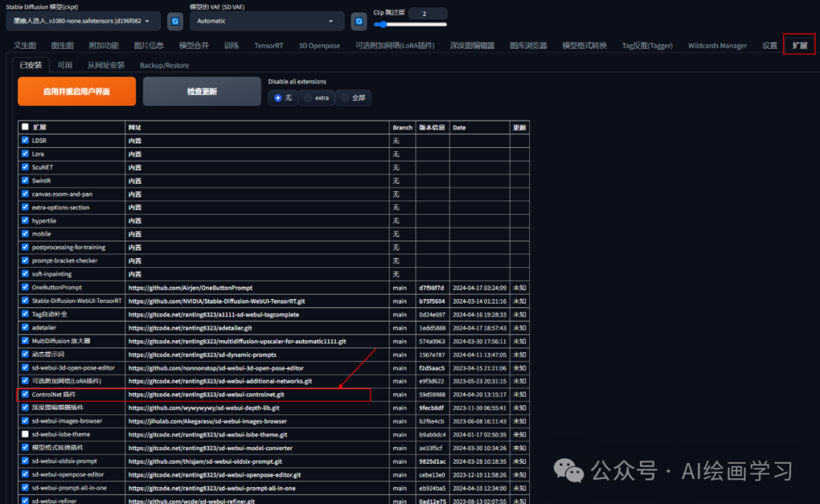Uncheck the ScuNET extension checkbox
This screenshot has height=504, width=820.
coord(25,167)
